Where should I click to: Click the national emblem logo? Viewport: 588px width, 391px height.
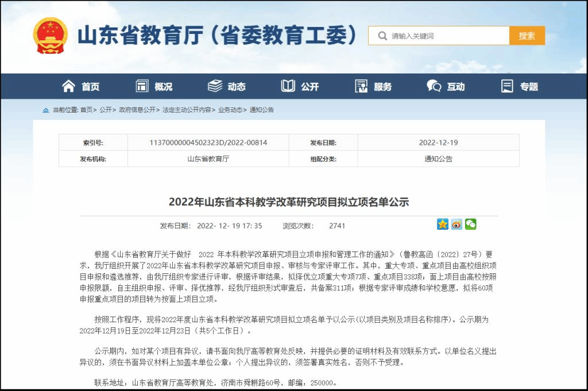click(x=51, y=36)
